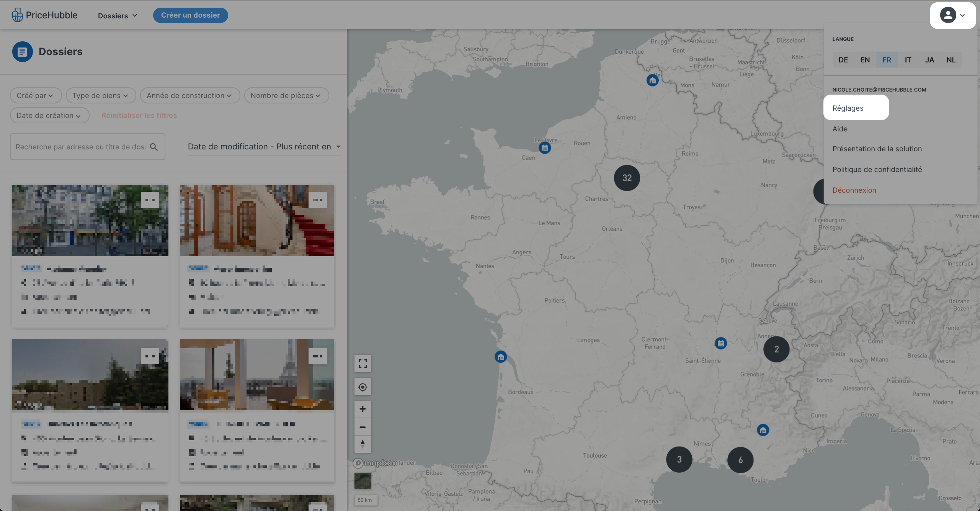980x511 pixels.
Task: Zoom out on the map
Action: pos(363,427)
